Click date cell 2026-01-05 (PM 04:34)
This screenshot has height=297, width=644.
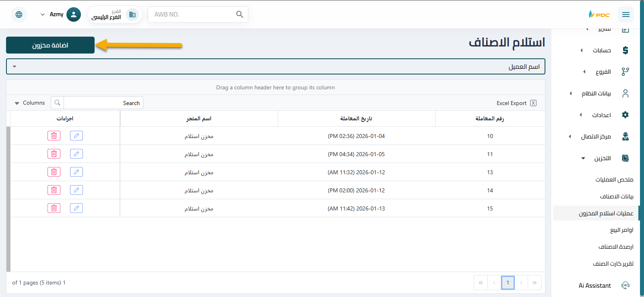356,154
